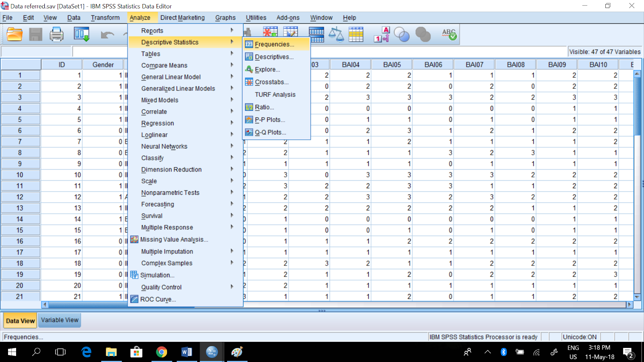Click the Insert Cases toolbar icon

[270, 32]
